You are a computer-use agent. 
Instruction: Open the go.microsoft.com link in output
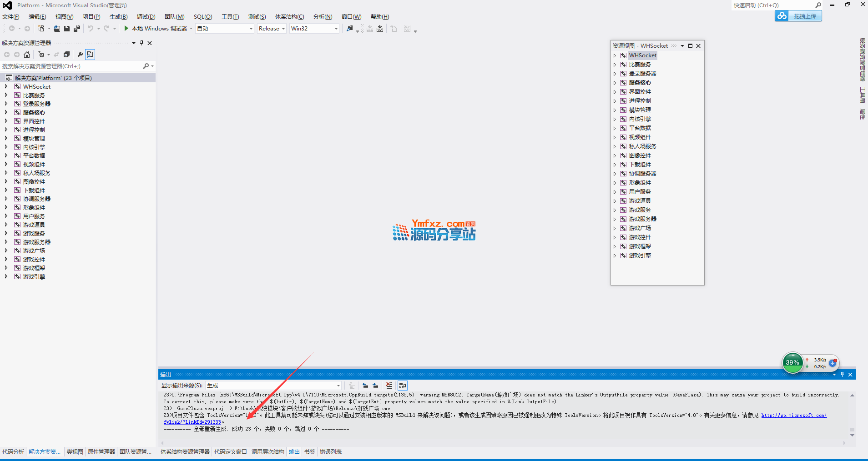793,416
